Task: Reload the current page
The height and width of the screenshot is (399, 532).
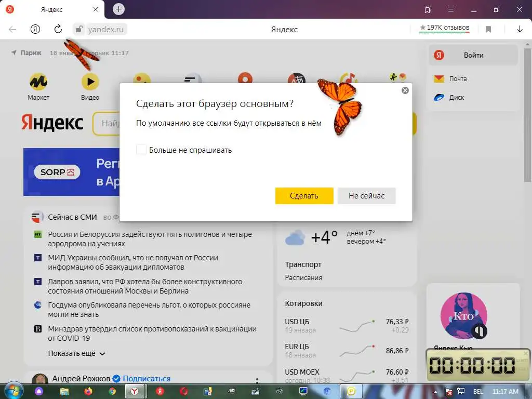Action: [x=58, y=29]
